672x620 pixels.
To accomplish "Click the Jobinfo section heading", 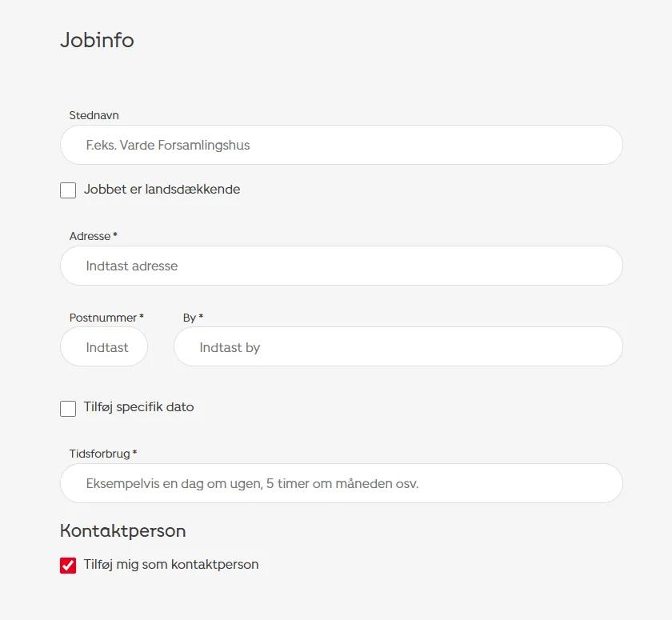I will pos(97,40).
